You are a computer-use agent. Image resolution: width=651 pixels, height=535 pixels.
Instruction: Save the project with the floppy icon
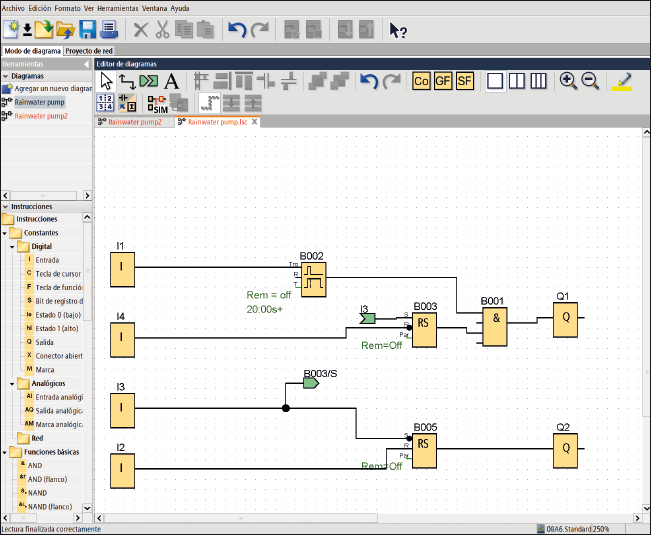pos(88,29)
